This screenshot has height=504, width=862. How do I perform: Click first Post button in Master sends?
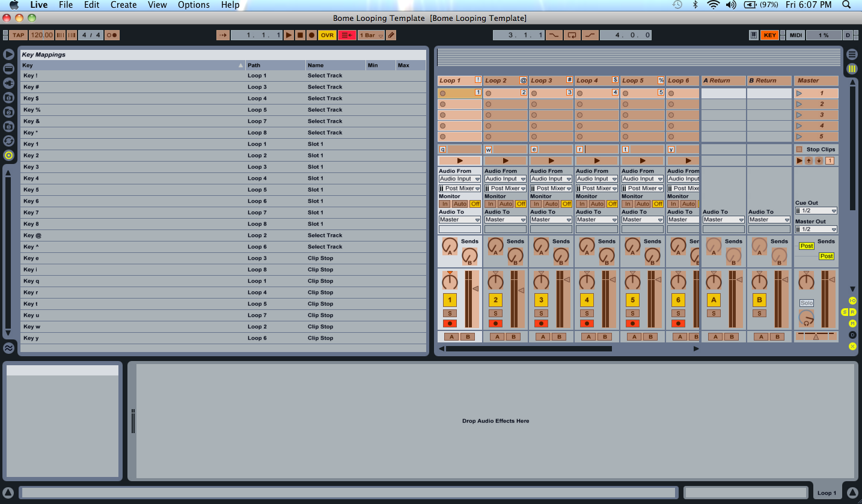[x=806, y=246]
